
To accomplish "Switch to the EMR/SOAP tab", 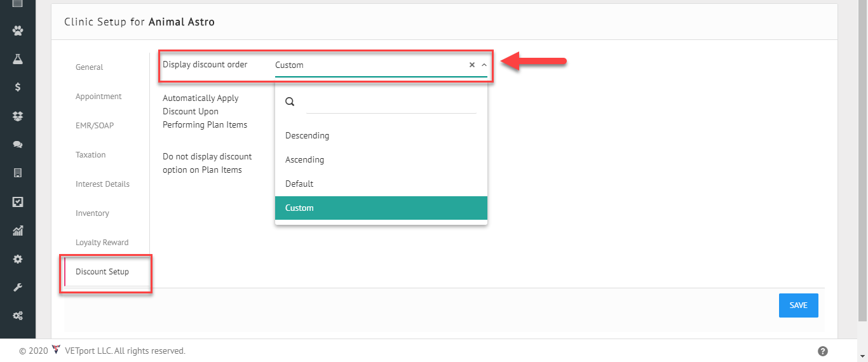I will [95, 126].
